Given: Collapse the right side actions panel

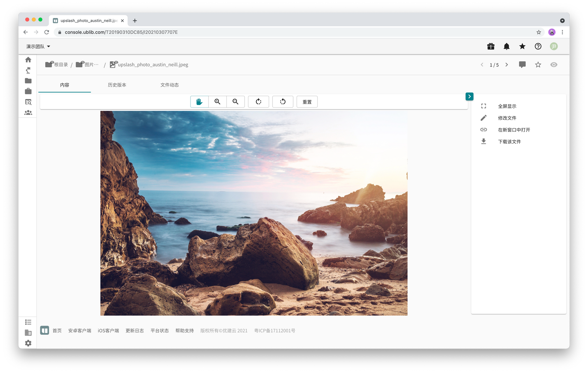Looking at the screenshot, I should (470, 96).
